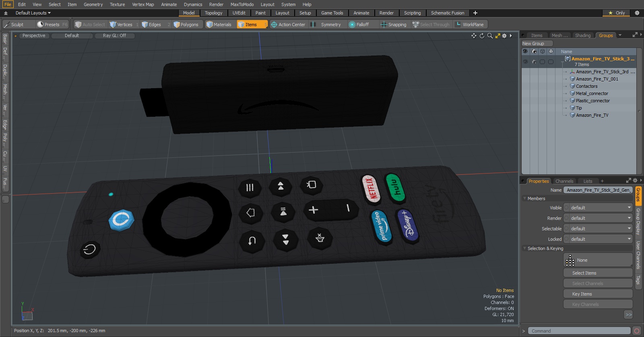Click the viewport maximize icon

coord(498,36)
